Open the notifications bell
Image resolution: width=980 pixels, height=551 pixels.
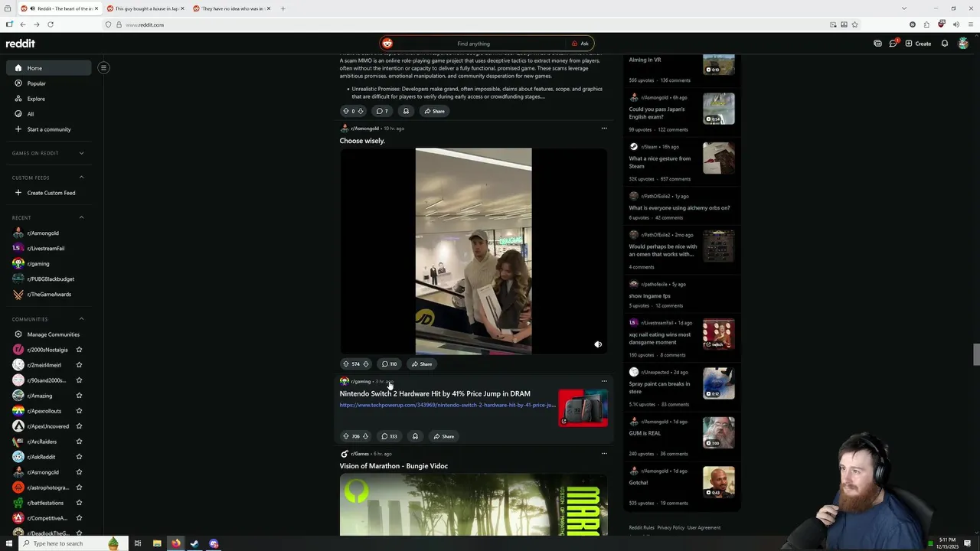click(945, 44)
